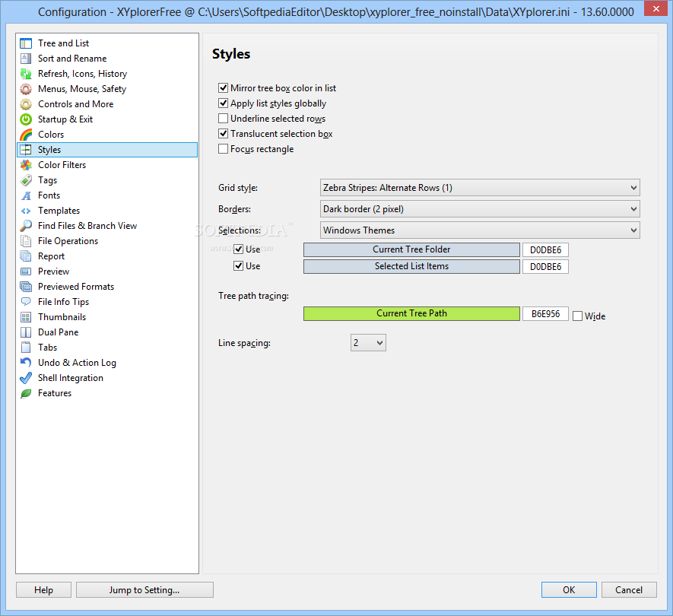Click the Menus, Mouse, Safety gear icon
This screenshot has height=616, width=673.
point(26,89)
